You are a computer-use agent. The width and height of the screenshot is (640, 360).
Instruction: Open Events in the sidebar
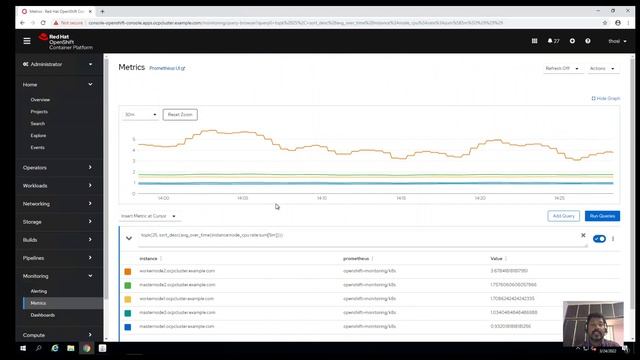(38, 147)
